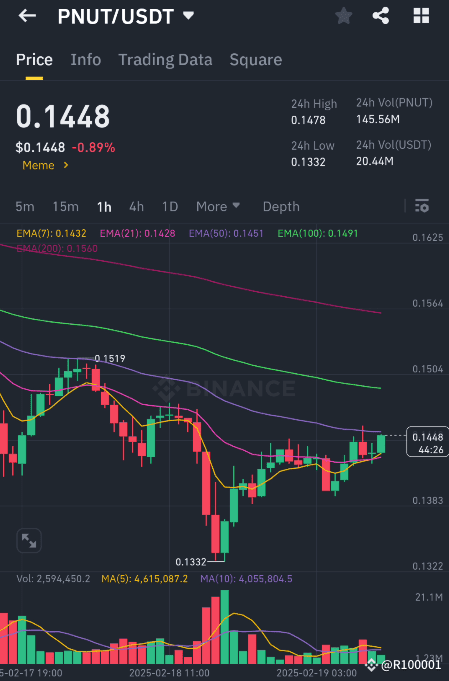This screenshot has width=449, height=681.
Task: Open chart indicator settings icon
Action: click(x=422, y=206)
